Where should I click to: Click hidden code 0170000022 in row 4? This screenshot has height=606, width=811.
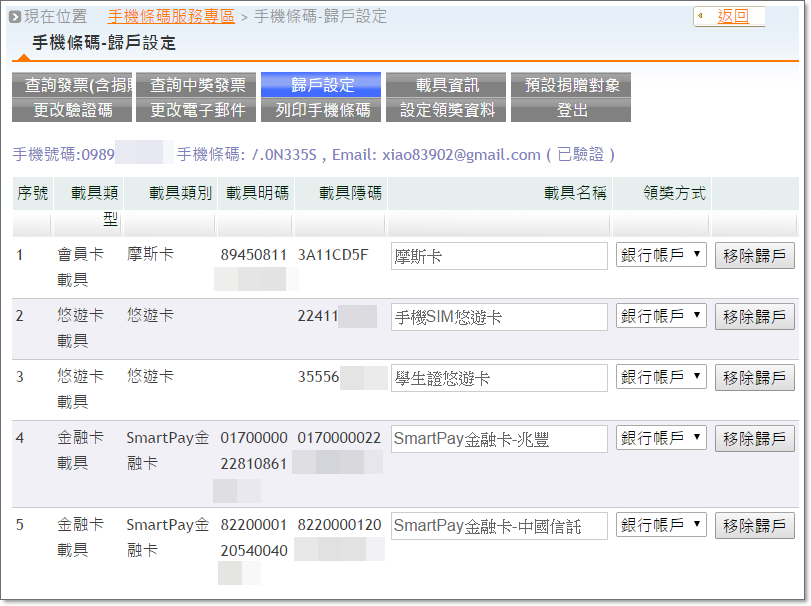pos(339,438)
